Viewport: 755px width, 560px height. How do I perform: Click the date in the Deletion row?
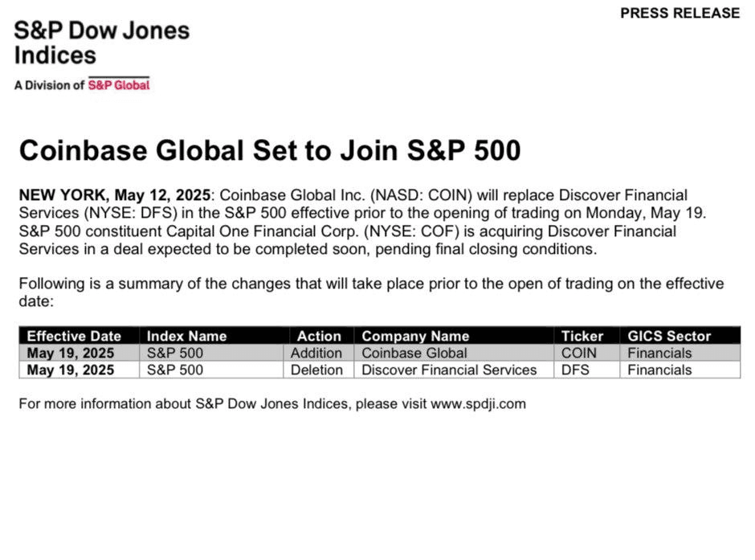(71, 370)
